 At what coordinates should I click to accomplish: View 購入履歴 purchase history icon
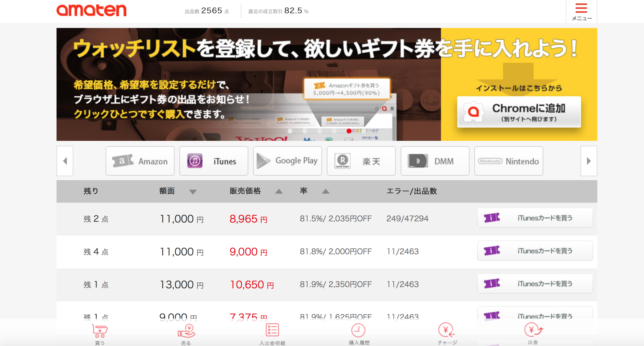click(x=358, y=332)
